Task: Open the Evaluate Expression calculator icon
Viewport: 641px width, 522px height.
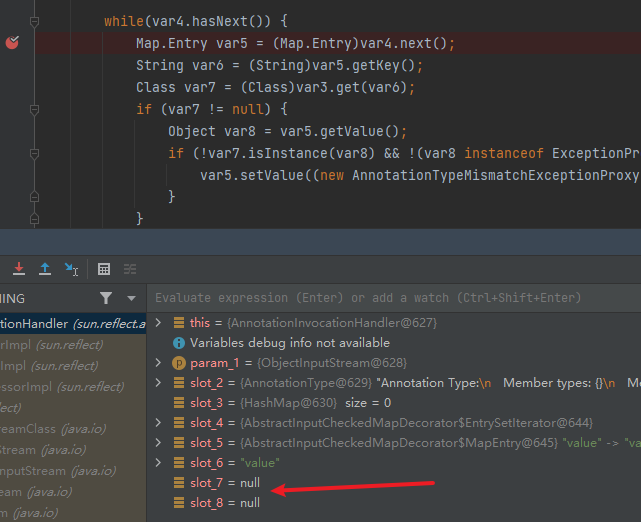Action: [x=104, y=269]
